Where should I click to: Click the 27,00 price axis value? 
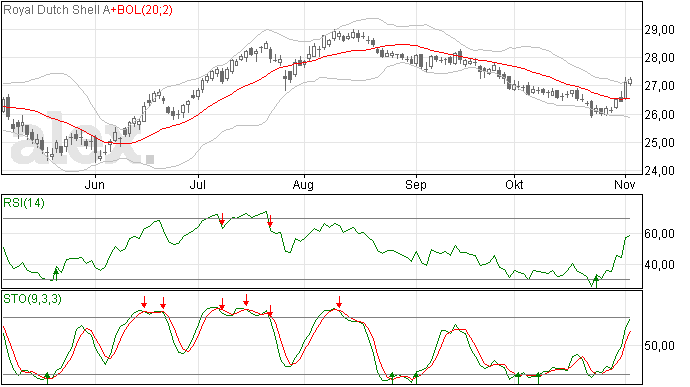tap(660, 86)
